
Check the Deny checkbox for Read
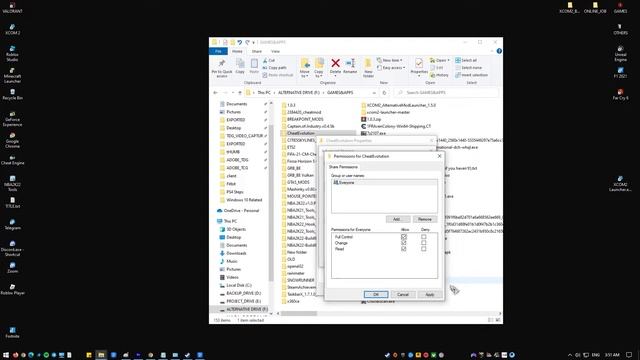pos(424,249)
